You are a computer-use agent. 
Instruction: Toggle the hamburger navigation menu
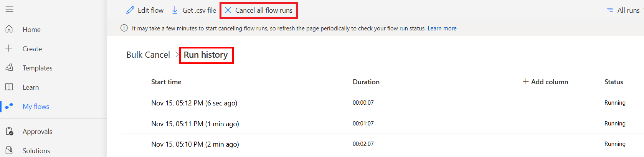tap(9, 9)
